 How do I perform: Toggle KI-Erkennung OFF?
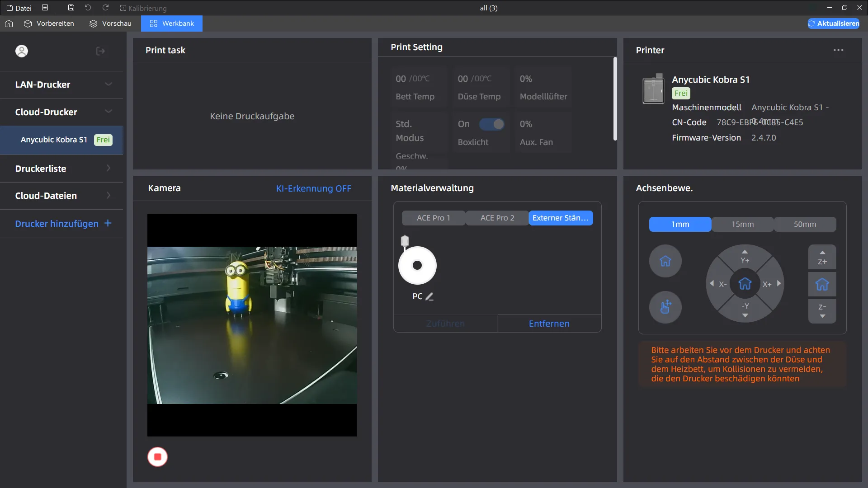point(313,188)
